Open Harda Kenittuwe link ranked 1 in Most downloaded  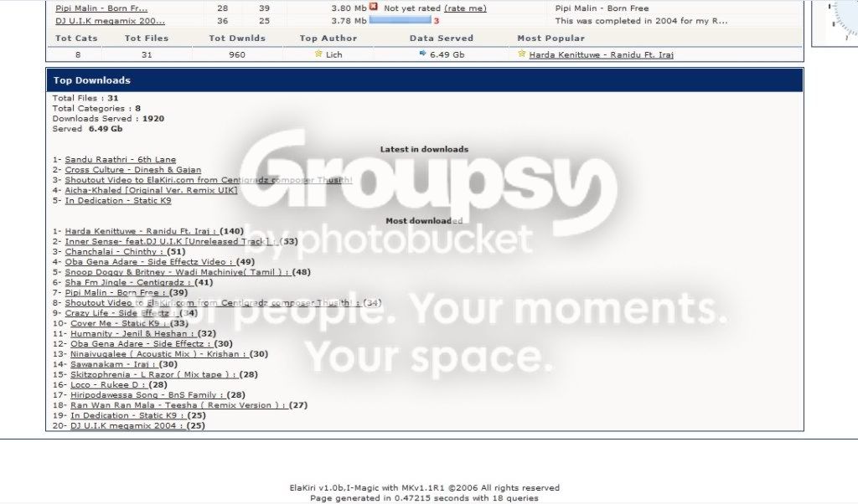[141, 231]
